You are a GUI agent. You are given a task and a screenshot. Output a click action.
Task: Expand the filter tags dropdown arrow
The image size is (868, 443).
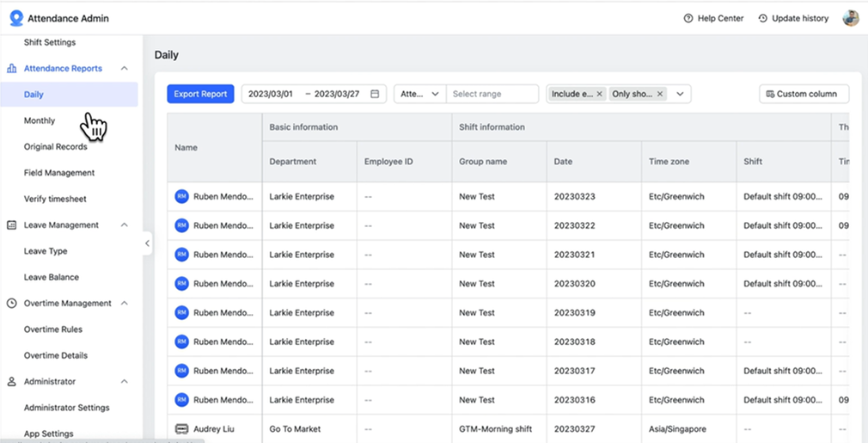pos(680,94)
